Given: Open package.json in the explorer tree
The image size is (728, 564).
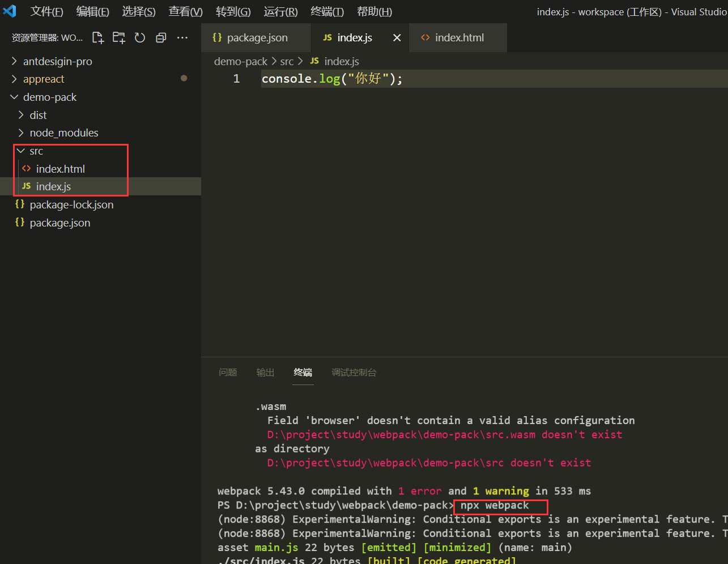Looking at the screenshot, I should 100,223.
